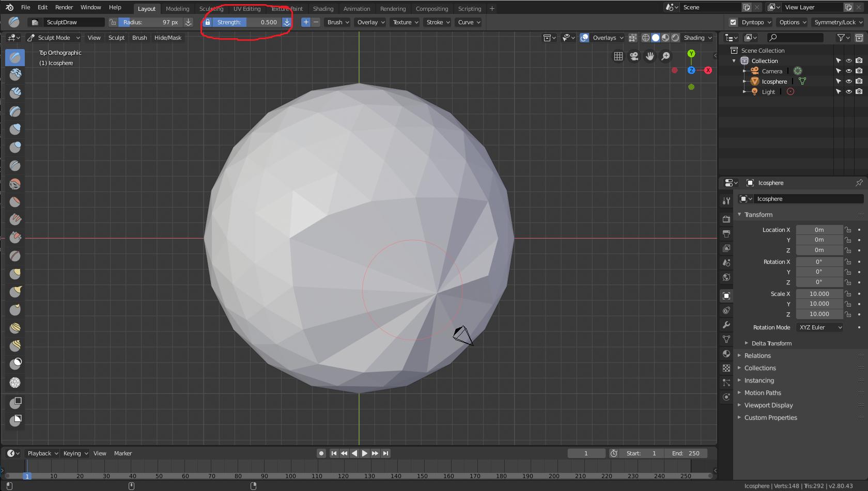Image resolution: width=868 pixels, height=491 pixels.
Task: Expand the Viewport Display panel
Action: (x=768, y=405)
